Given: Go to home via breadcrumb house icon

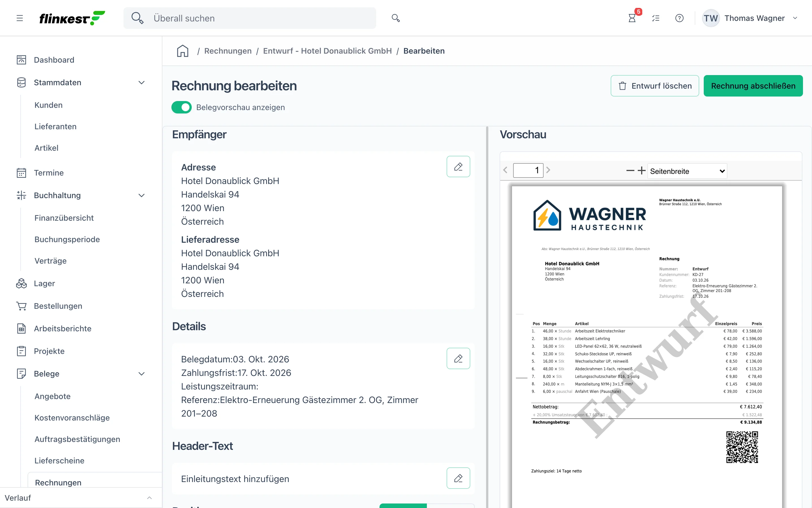Looking at the screenshot, I should coord(182,51).
